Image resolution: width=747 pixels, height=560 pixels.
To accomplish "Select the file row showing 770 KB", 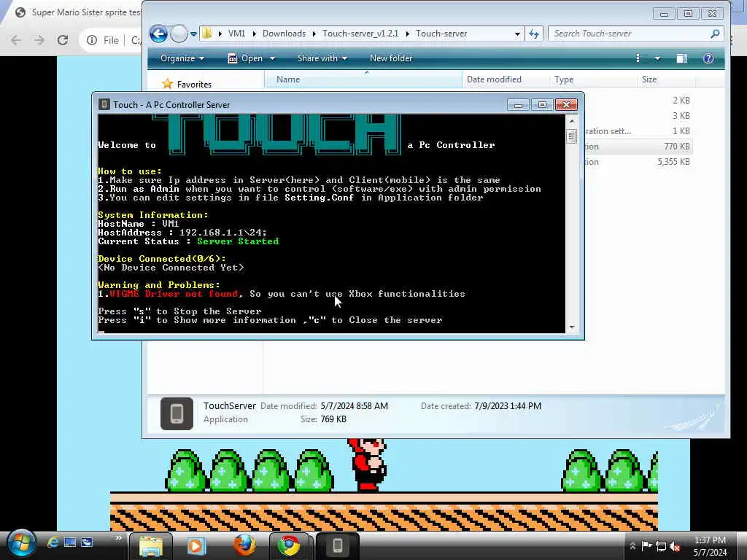I will pos(638,146).
